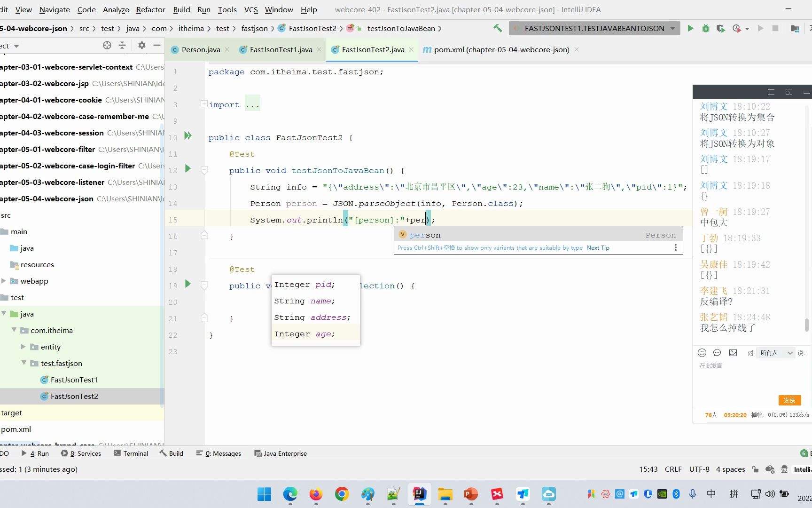The image size is (812, 508).
Task: Close the FastJsonTest1.java tab
Action: pyautogui.click(x=319, y=49)
